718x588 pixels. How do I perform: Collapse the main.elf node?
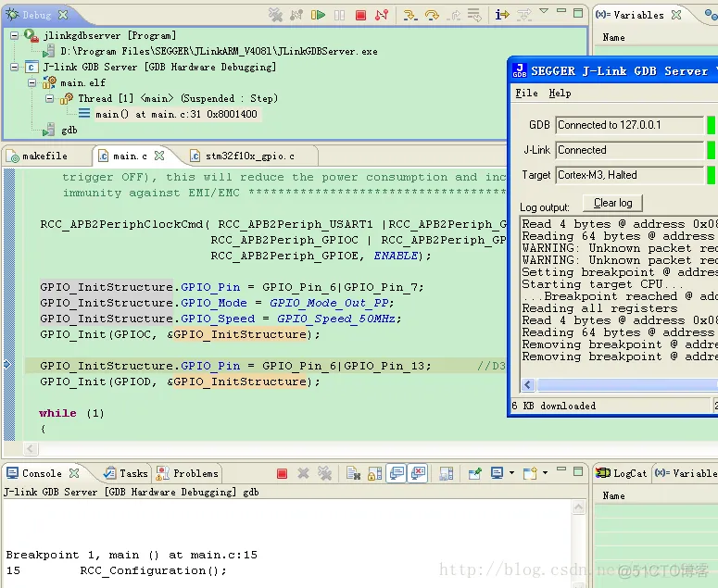pos(31,82)
